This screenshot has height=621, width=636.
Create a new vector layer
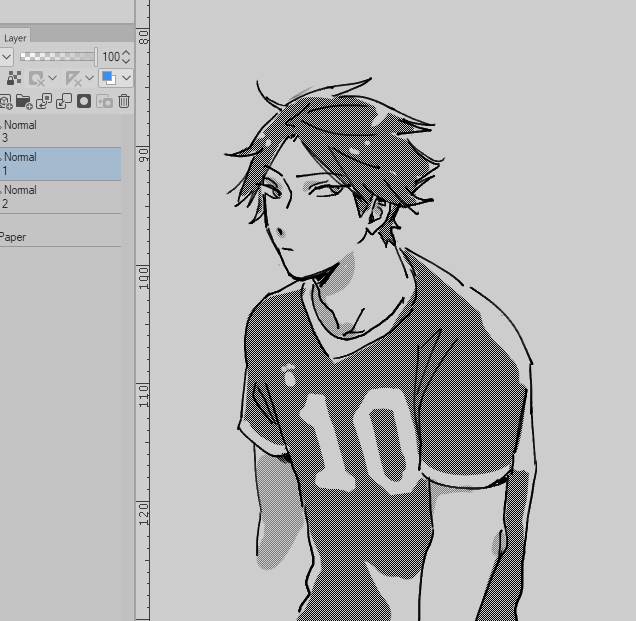point(6,101)
